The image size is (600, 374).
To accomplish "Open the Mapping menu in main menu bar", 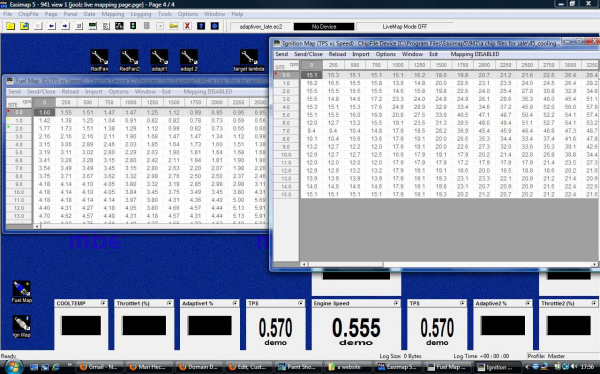I will click(x=113, y=14).
